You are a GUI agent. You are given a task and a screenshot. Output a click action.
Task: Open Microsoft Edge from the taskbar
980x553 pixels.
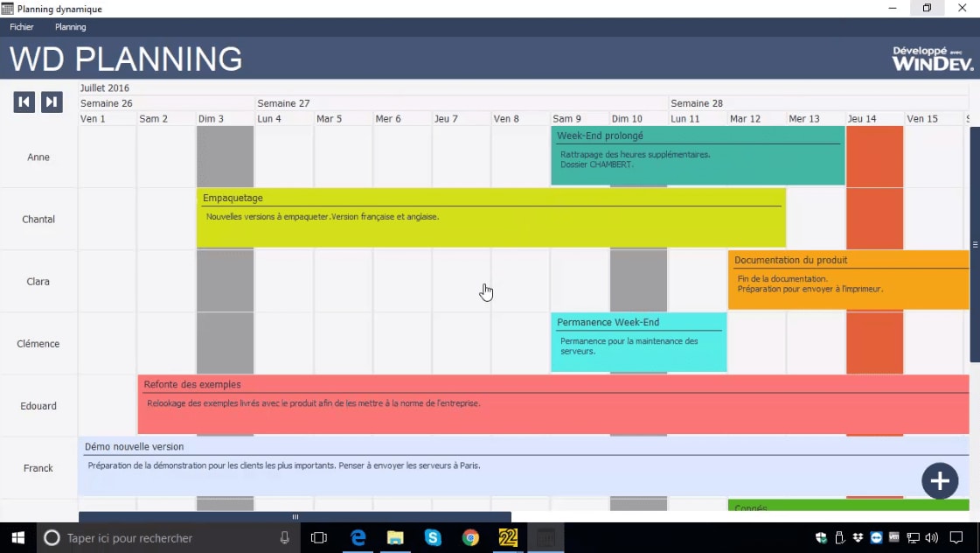358,537
